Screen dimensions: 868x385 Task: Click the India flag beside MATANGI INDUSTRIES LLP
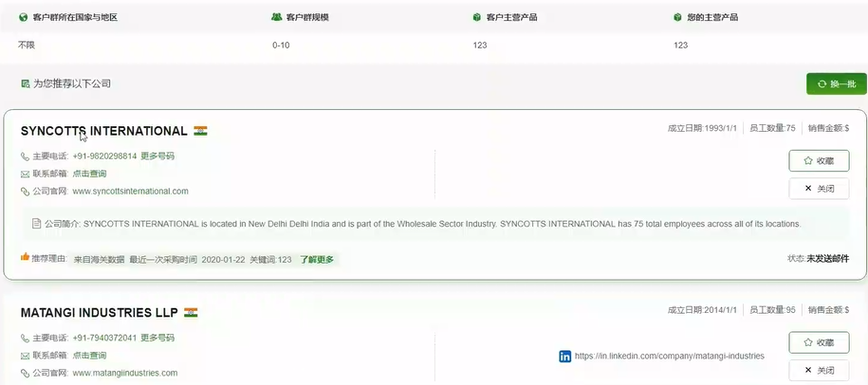coord(191,312)
